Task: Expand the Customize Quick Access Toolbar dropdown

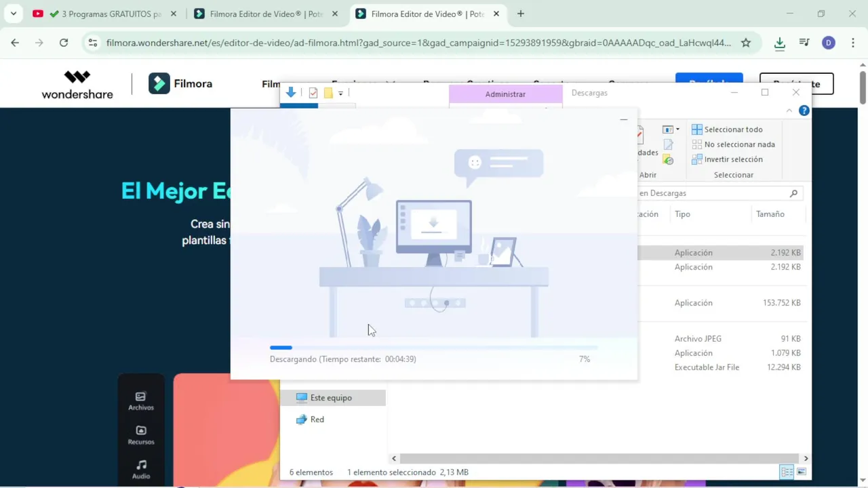Action: (x=340, y=93)
